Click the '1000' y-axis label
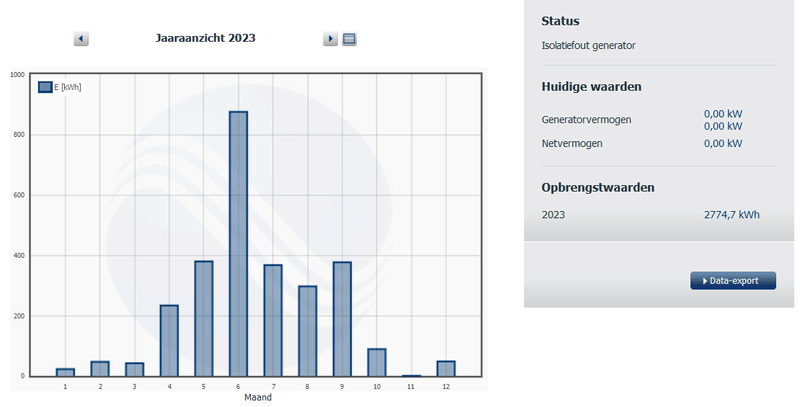The height and width of the screenshot is (407, 800). [17, 74]
